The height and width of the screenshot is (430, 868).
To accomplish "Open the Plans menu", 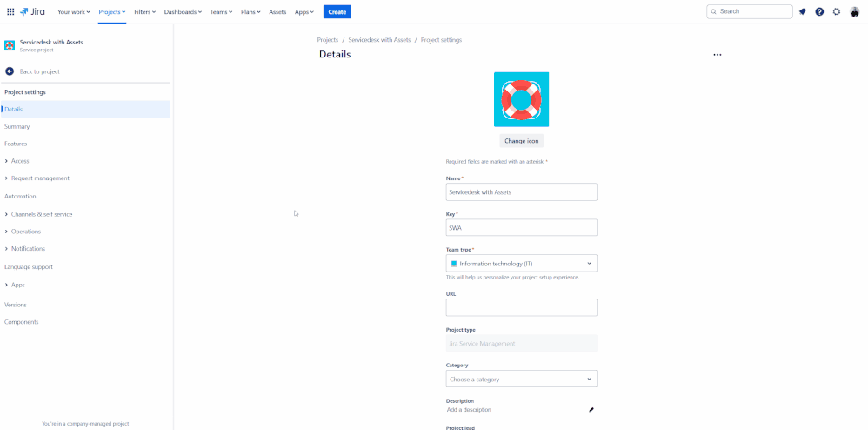I will 251,11.
